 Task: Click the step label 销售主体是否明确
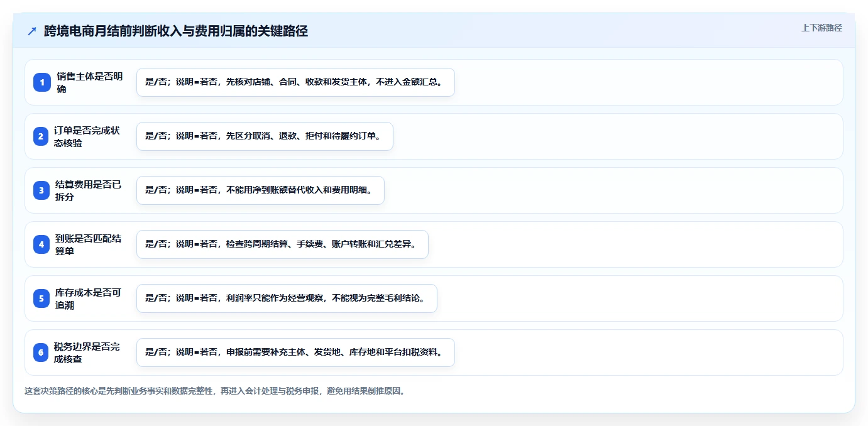(89, 82)
